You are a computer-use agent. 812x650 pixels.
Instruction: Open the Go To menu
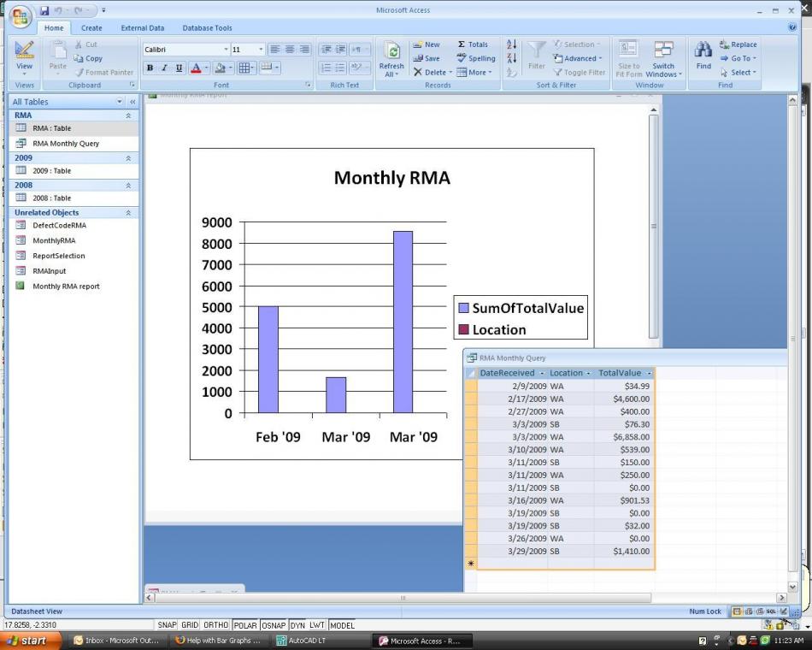[738, 58]
